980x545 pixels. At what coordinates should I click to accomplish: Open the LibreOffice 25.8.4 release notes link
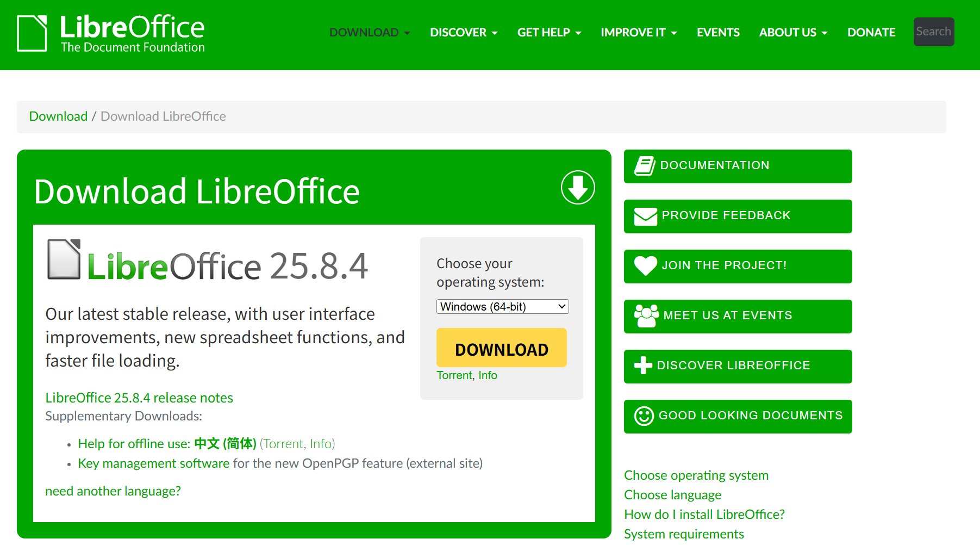point(139,398)
